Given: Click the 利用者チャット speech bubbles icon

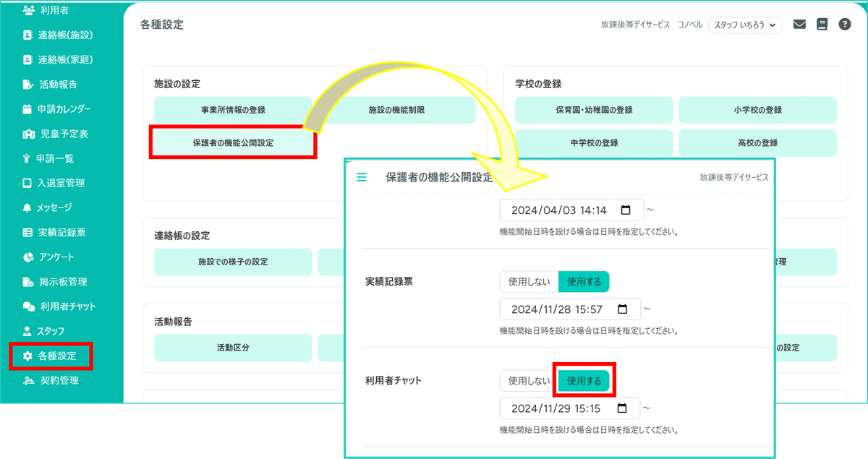Looking at the screenshot, I should pos(28,306).
